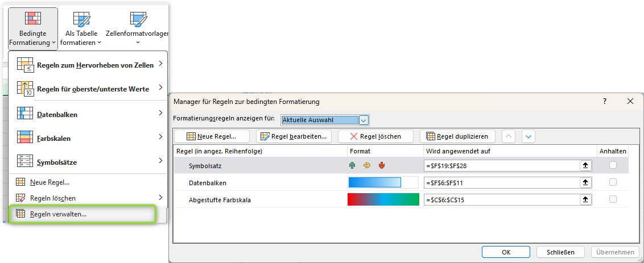Click the Regel bearbeiten... button
This screenshot has width=644, height=263.
pyautogui.click(x=294, y=136)
